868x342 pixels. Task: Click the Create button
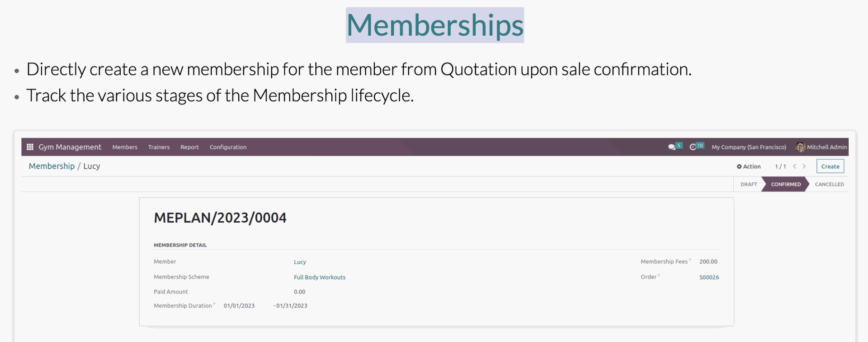tap(830, 166)
